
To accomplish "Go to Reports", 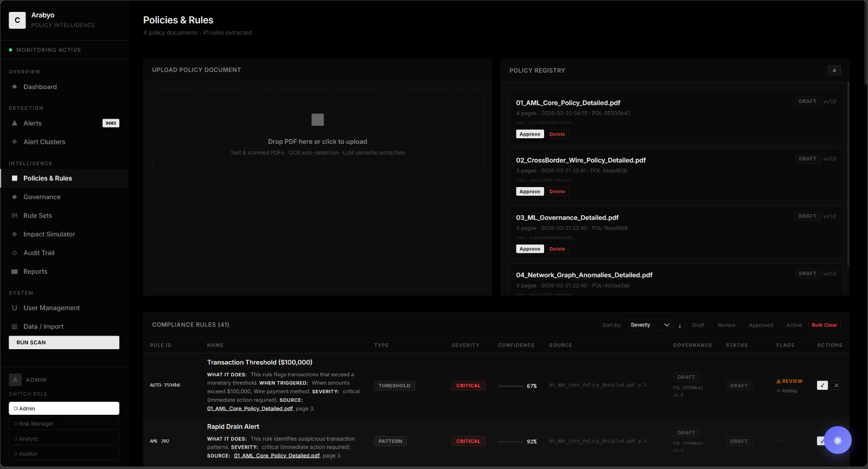I will coord(64,272).
